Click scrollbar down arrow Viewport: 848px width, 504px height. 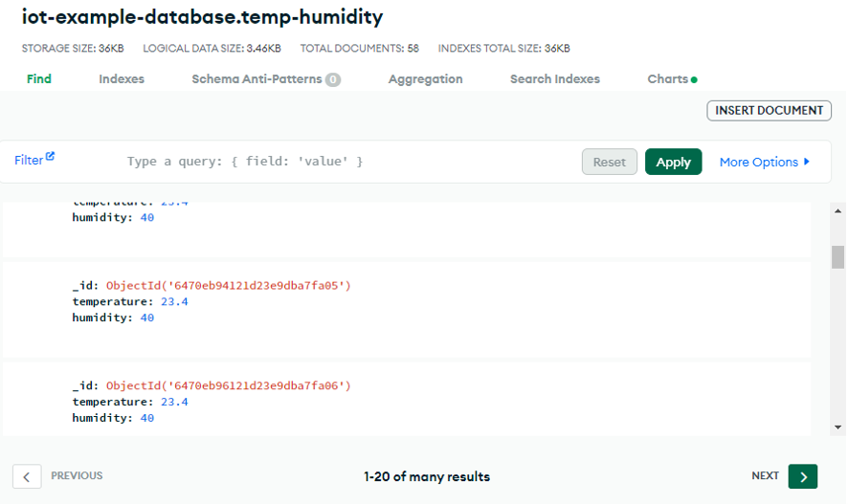(x=837, y=427)
